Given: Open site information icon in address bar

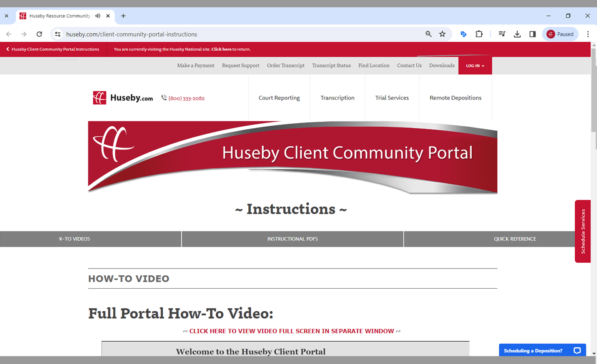Looking at the screenshot, I should click(58, 34).
